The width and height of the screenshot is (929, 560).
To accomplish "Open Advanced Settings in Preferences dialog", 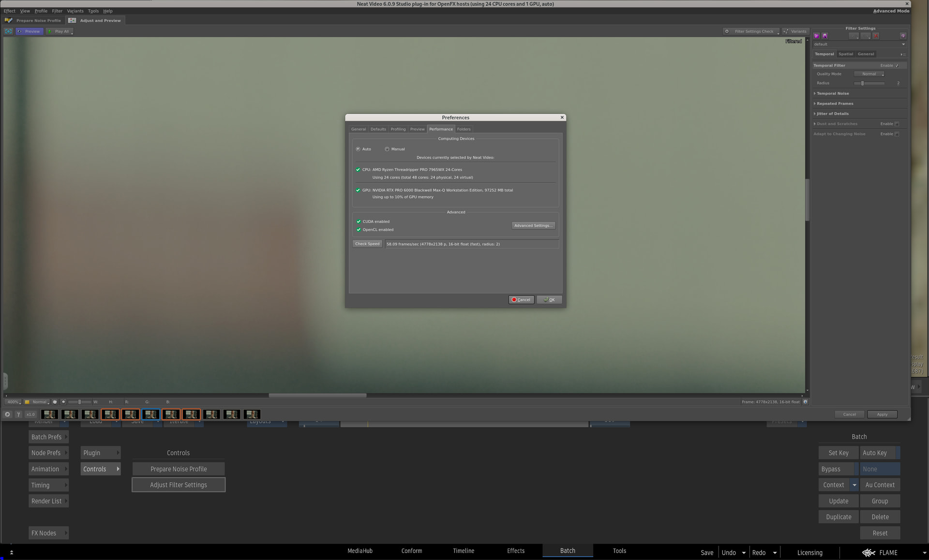I will coord(533,225).
